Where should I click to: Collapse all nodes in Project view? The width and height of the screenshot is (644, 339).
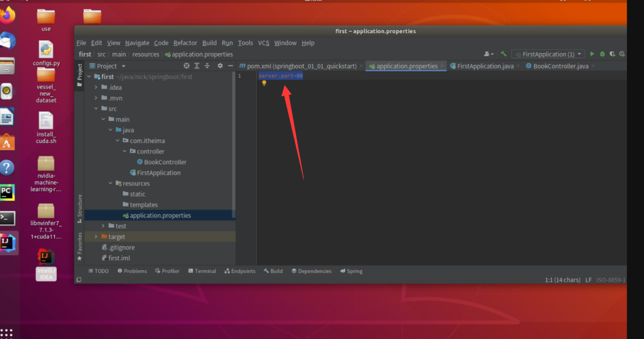(x=207, y=66)
